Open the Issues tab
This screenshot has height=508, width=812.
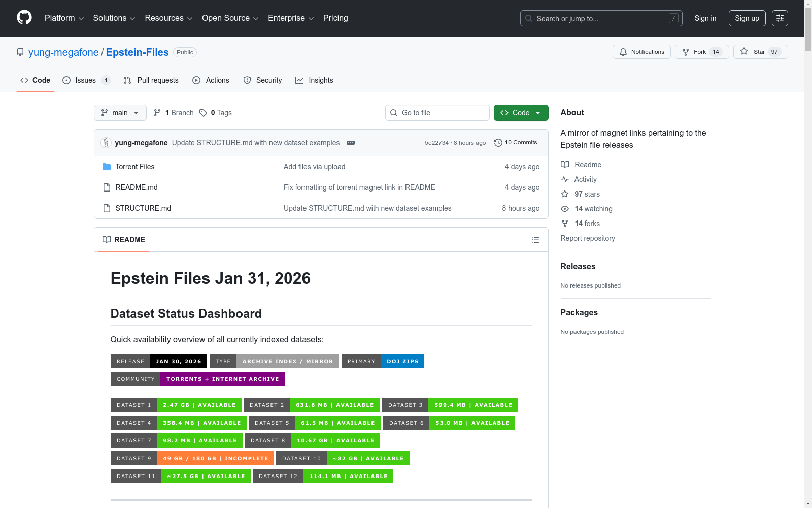(x=86, y=80)
